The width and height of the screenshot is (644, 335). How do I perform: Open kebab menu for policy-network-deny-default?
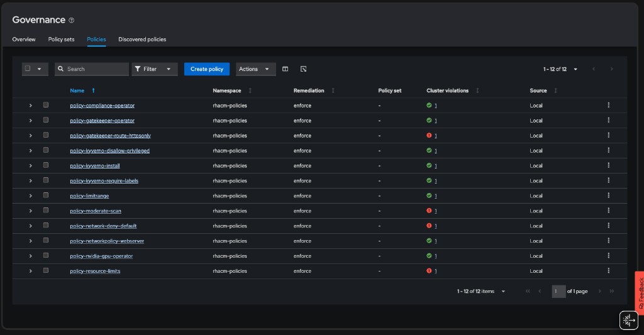tap(608, 226)
